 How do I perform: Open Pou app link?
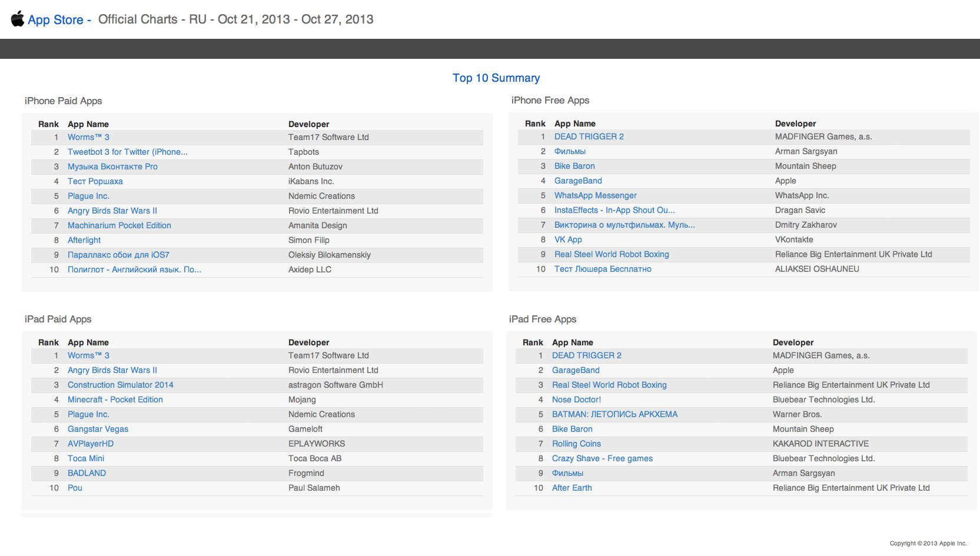click(x=75, y=488)
